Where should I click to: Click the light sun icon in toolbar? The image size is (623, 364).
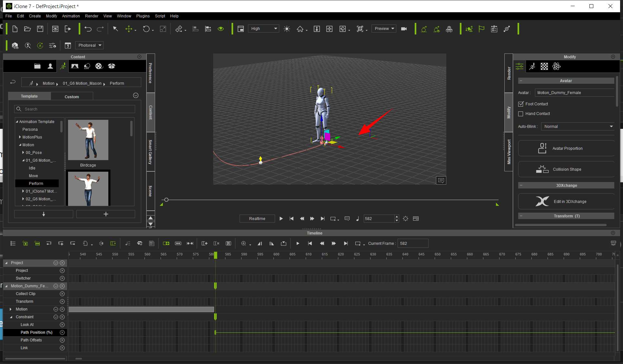(287, 29)
